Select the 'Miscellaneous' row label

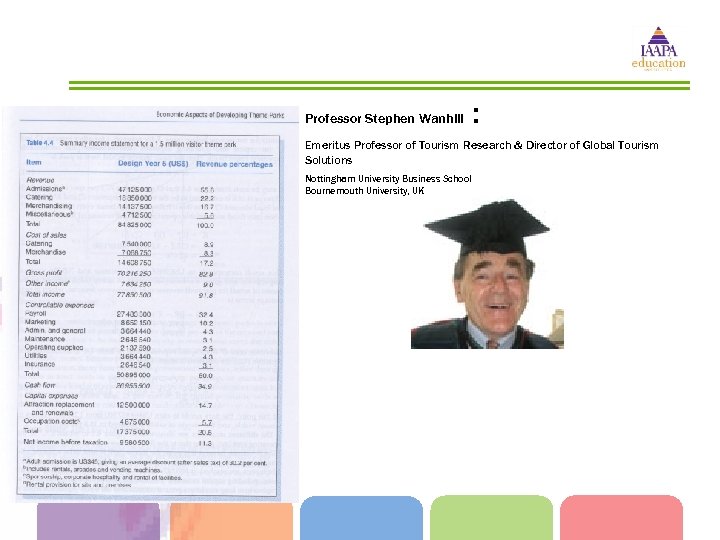coord(50,214)
